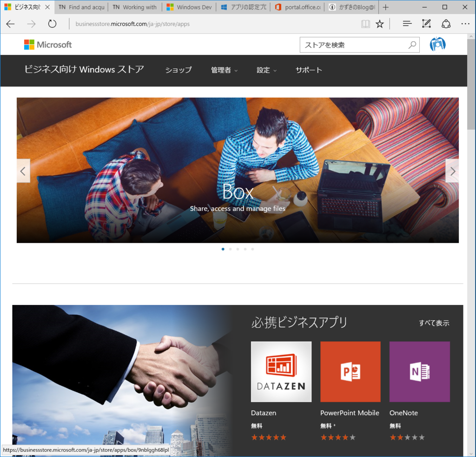This screenshot has width=476, height=457.
Task: Click the Box banner title
Action: tap(238, 192)
